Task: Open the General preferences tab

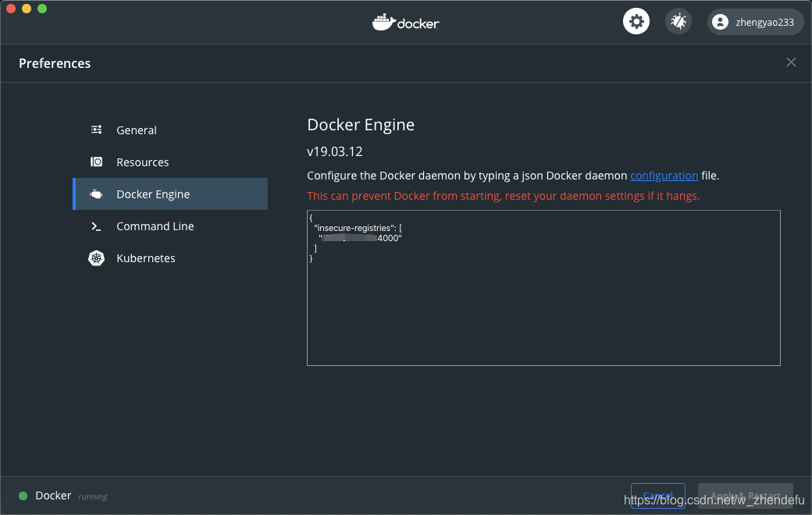Action: pyautogui.click(x=170, y=130)
